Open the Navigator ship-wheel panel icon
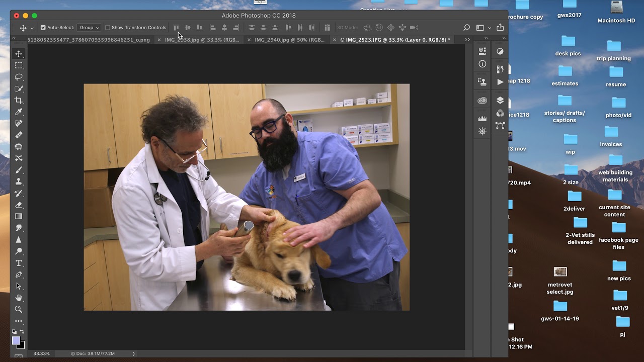This screenshot has width=644, height=362. [482, 131]
